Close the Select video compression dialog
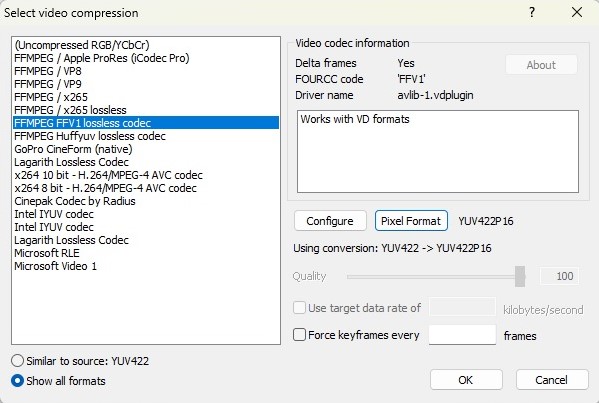 point(577,12)
